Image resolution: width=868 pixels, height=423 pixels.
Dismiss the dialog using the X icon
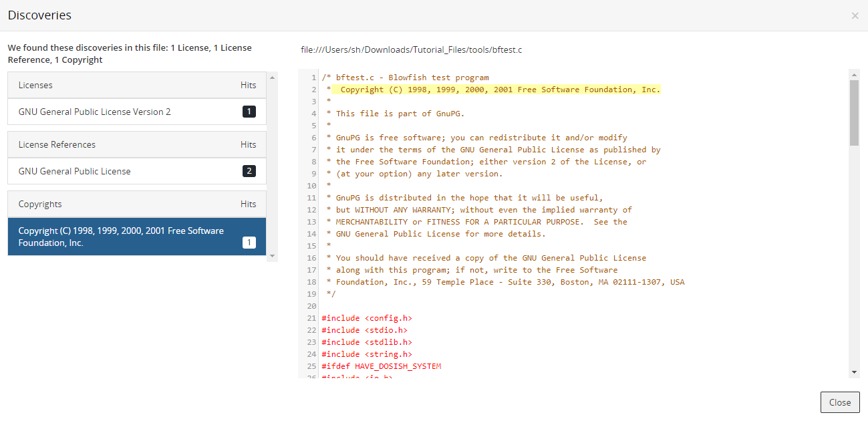tap(854, 15)
